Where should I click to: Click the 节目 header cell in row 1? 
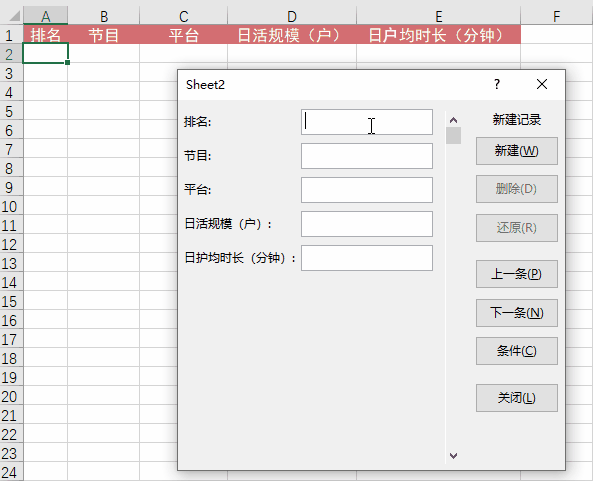coord(104,35)
